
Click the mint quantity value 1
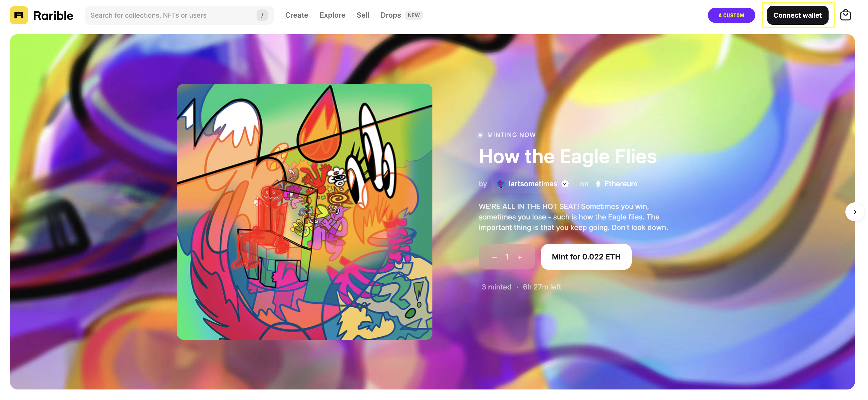coord(507,257)
